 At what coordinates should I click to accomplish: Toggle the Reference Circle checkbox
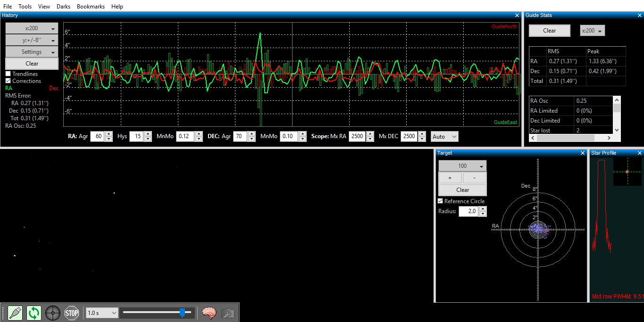click(x=441, y=201)
